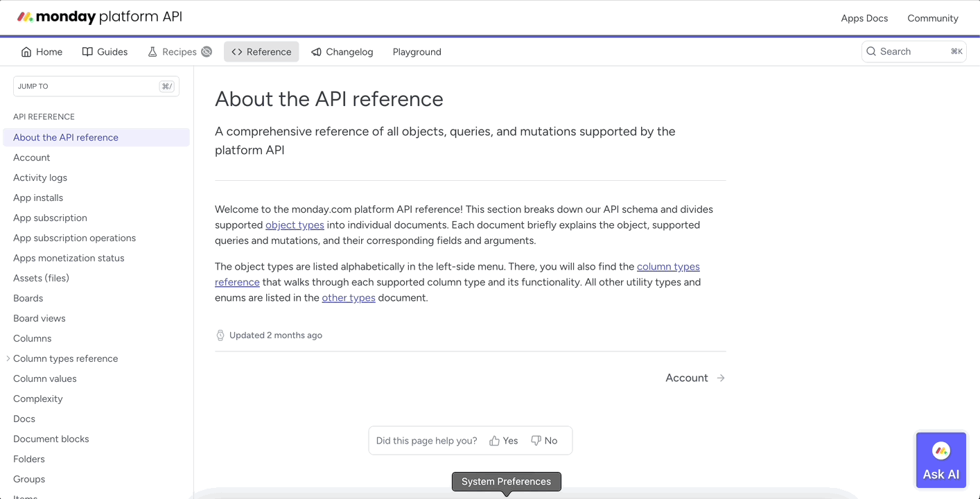Expand Column types reference section
Screen dimensions: 980x499
tap(8, 358)
